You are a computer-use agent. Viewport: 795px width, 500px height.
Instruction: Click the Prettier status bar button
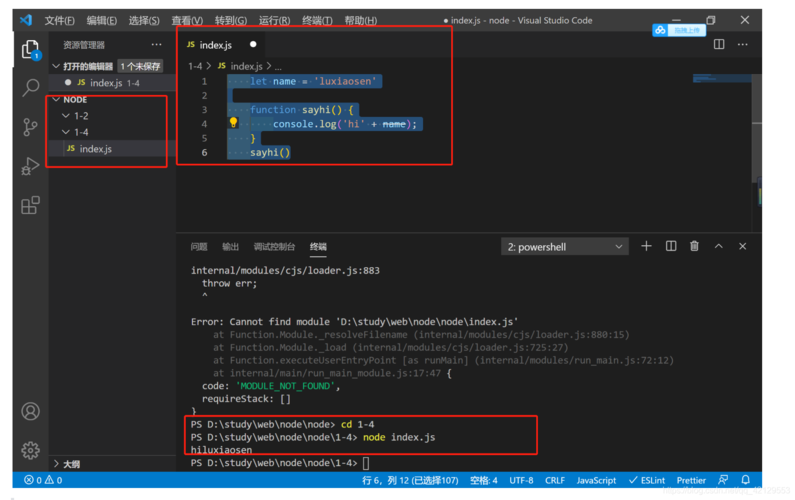pos(690,481)
